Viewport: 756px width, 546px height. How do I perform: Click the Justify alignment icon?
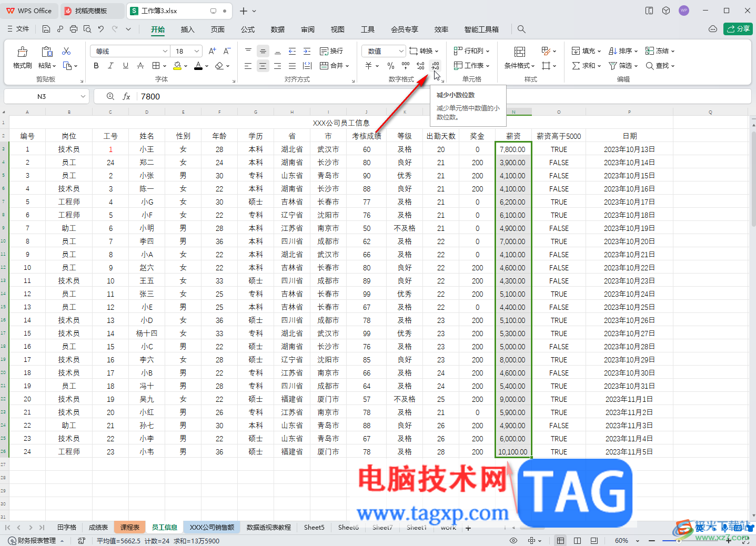pos(293,66)
